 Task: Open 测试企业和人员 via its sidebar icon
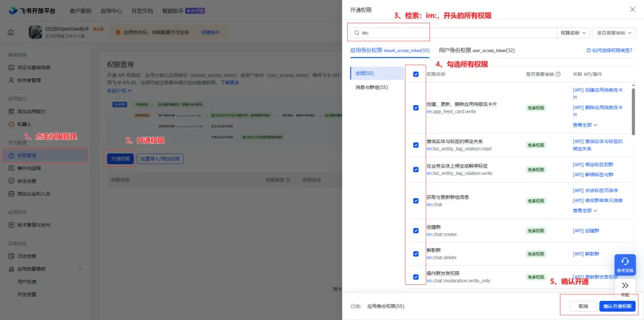pos(11,193)
